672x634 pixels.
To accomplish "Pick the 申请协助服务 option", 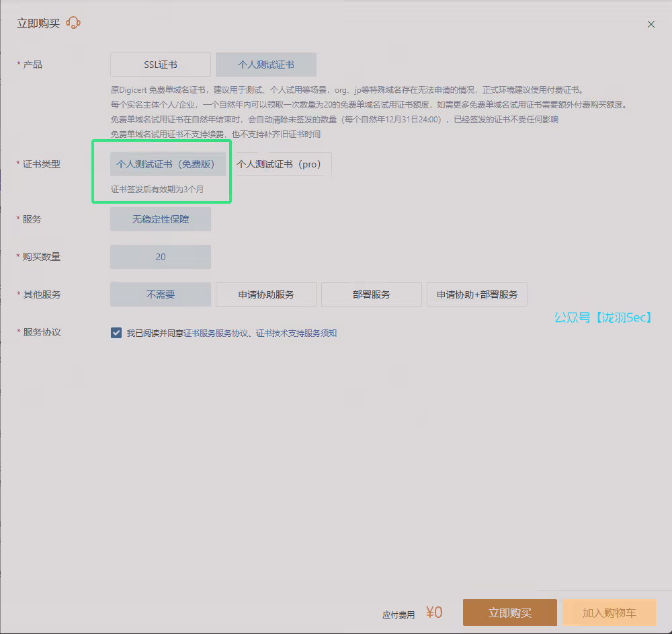I will tap(265, 294).
